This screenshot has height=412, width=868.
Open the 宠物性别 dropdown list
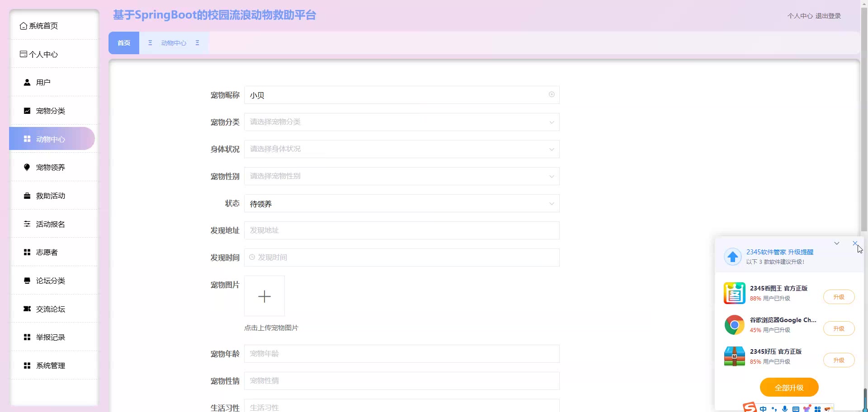tap(401, 176)
